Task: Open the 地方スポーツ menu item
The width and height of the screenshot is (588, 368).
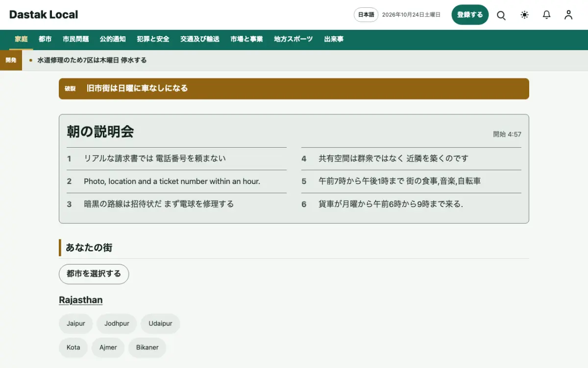Action: 294,39
